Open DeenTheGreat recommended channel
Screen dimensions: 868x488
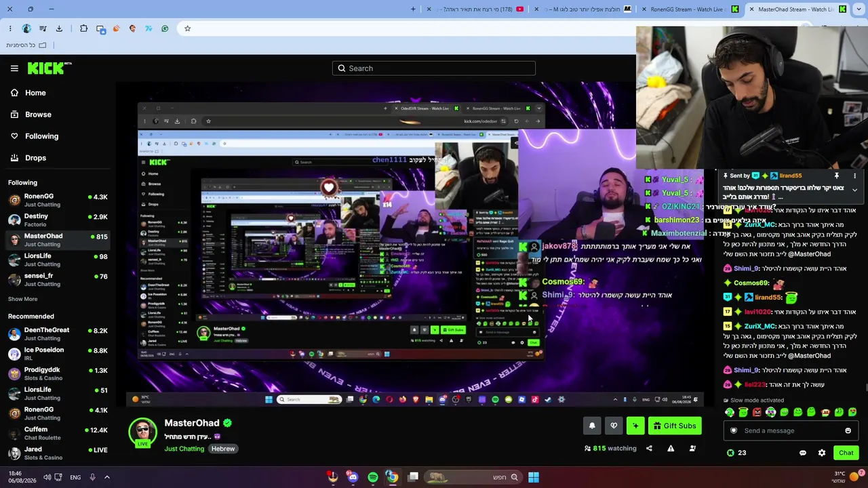click(58, 333)
